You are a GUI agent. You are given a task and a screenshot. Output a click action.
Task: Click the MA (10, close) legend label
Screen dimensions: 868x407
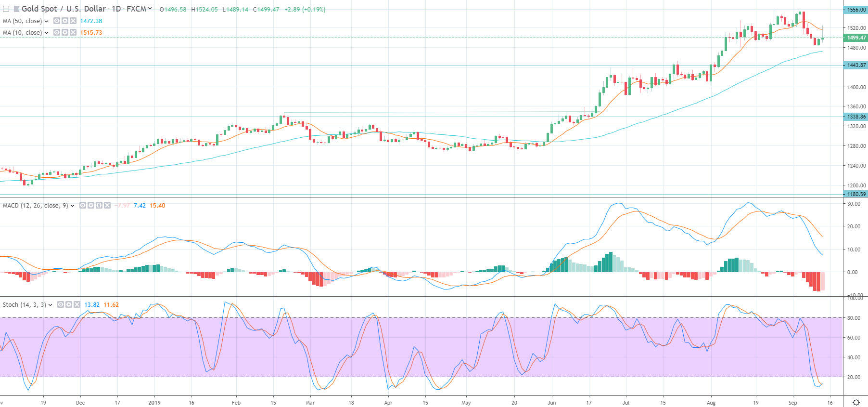point(22,33)
